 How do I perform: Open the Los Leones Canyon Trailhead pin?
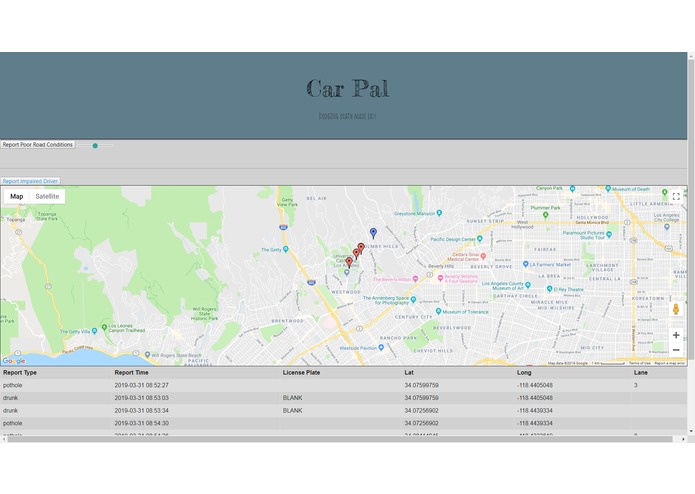click(x=105, y=327)
